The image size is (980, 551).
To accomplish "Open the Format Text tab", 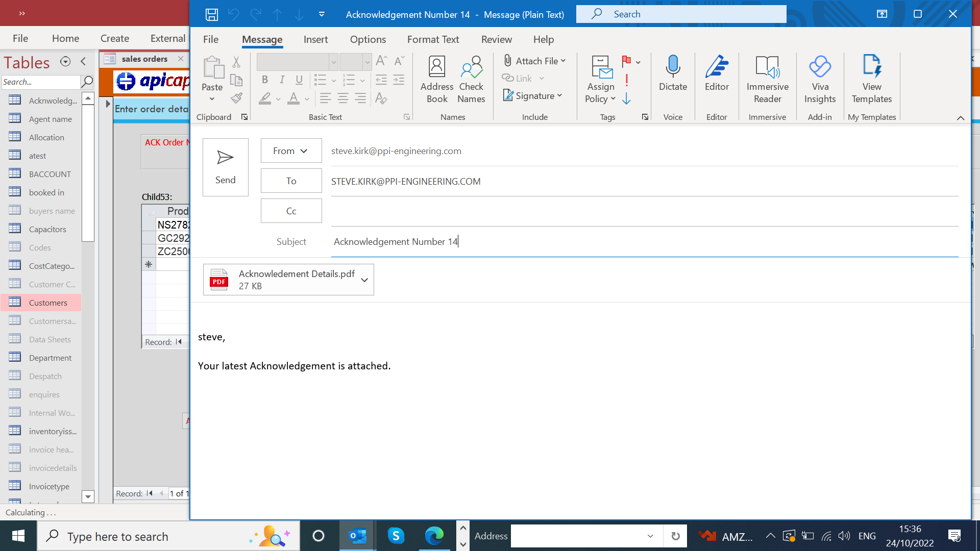I will click(433, 39).
